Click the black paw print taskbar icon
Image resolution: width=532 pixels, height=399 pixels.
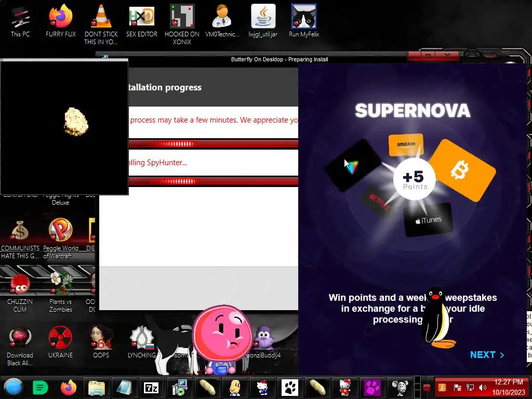coord(290,387)
